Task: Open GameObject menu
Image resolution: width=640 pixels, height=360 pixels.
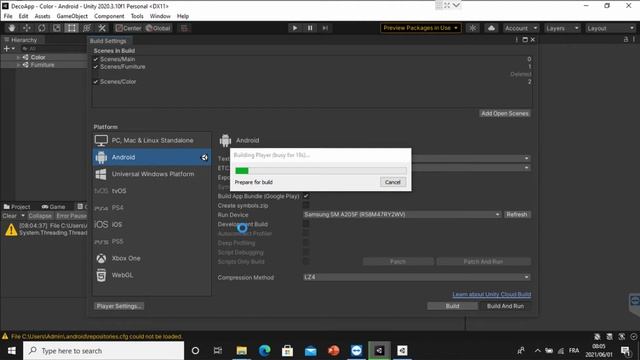Action: [72, 16]
